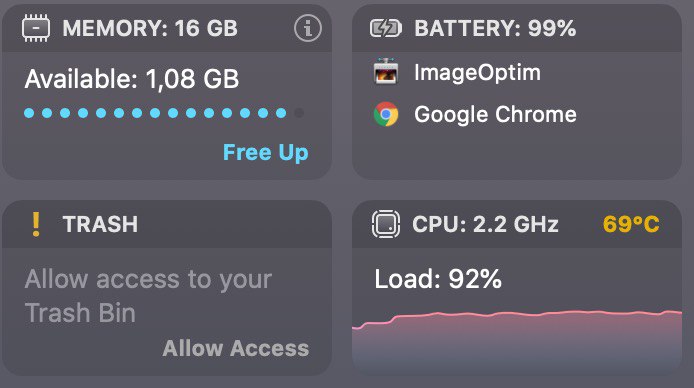Click the Load: 92% label
This screenshot has width=694, height=388.
pos(438,279)
